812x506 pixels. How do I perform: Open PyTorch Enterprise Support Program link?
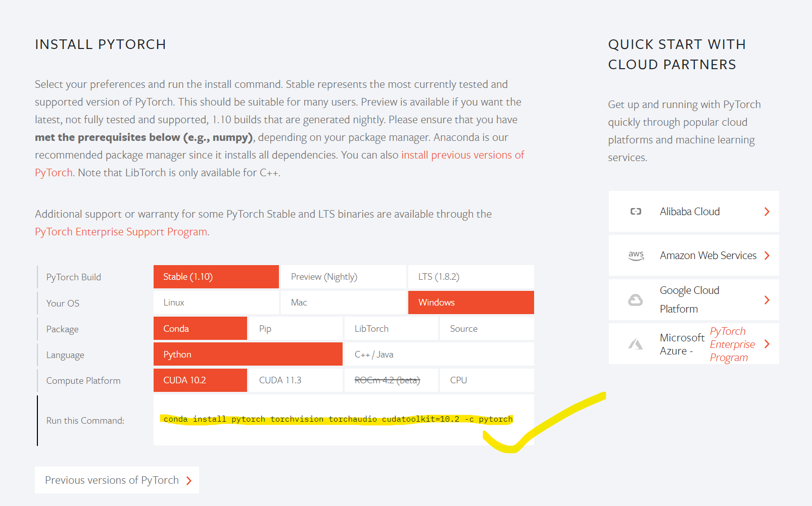[x=121, y=232]
